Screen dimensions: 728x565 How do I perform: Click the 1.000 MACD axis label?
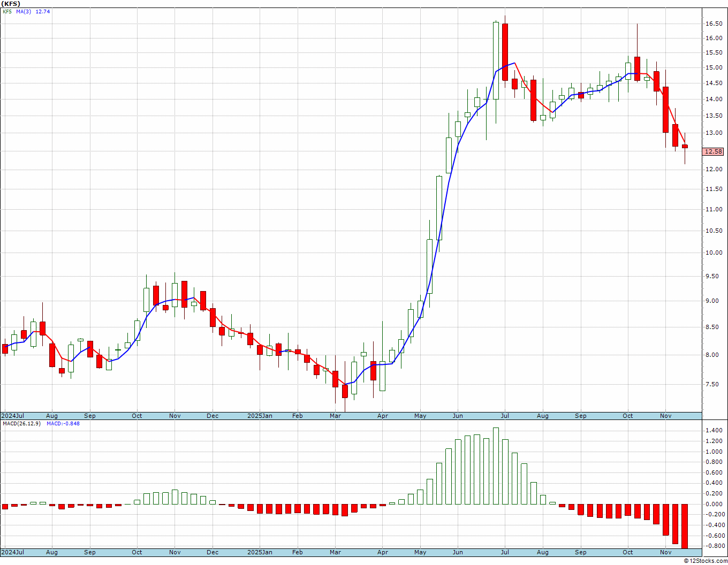(x=714, y=452)
